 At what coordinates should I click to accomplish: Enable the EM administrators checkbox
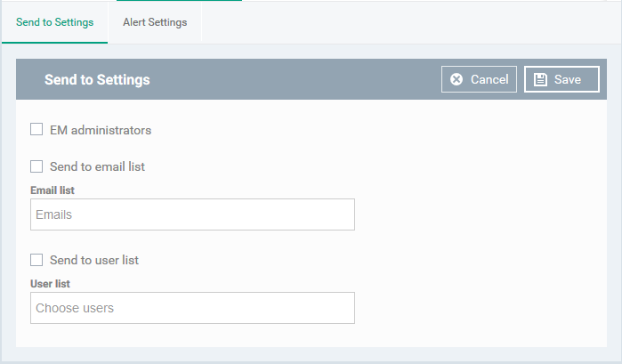[36, 129]
